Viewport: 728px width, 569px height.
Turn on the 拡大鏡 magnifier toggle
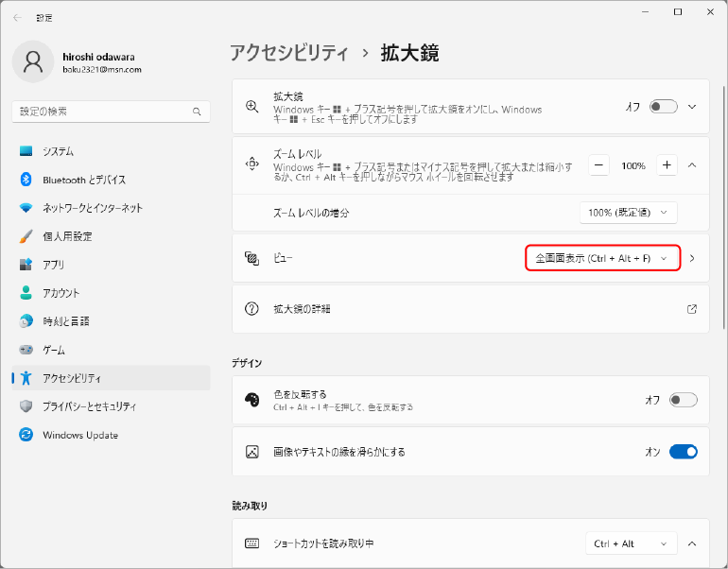coord(663,107)
